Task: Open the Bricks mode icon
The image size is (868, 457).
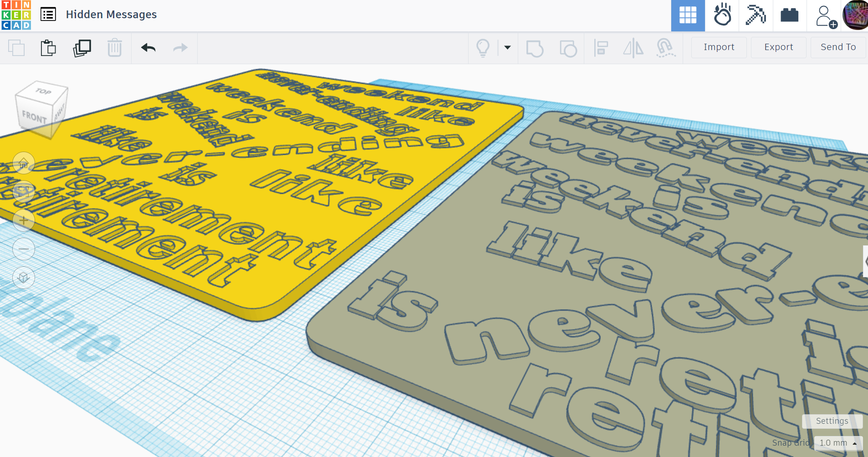Action: point(789,15)
